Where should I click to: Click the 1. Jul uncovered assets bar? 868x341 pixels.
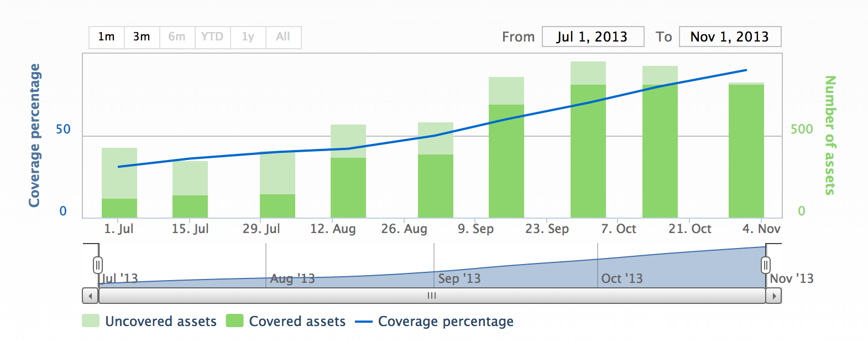click(119, 173)
